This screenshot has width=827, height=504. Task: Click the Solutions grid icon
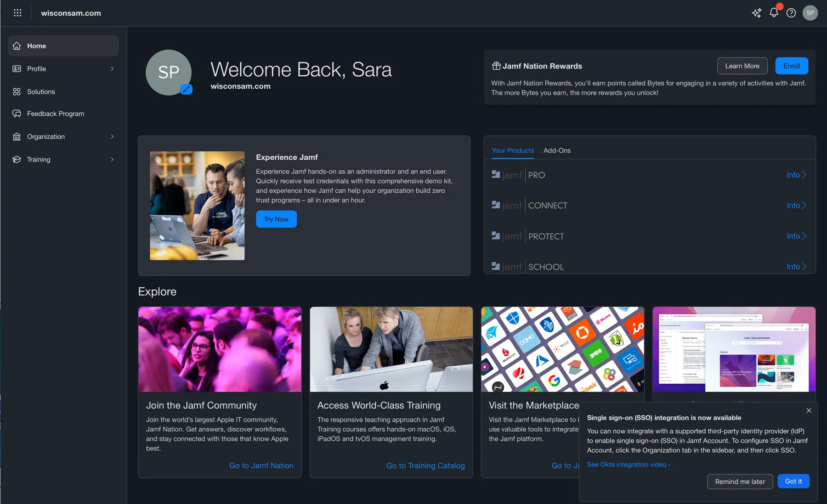click(x=17, y=92)
